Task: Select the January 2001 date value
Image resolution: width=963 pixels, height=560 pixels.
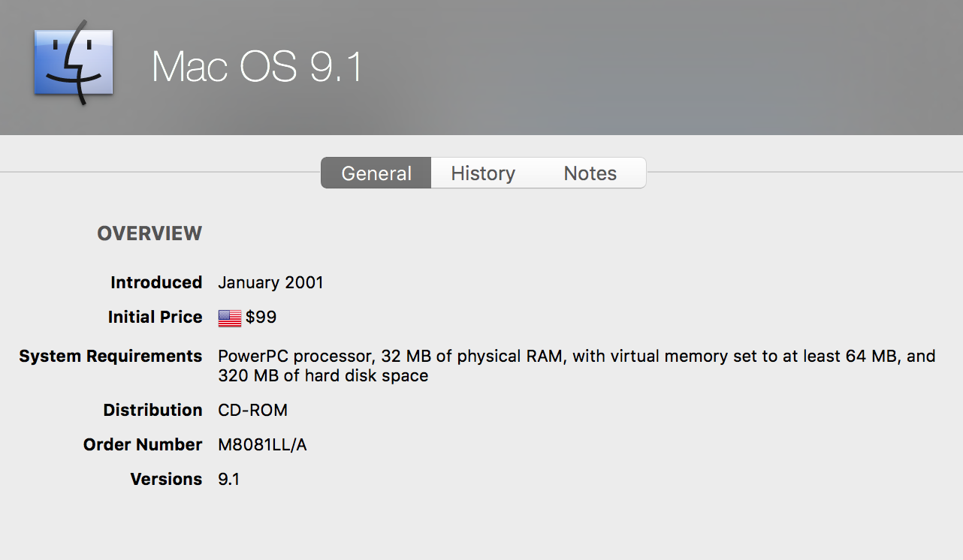Action: 270,283
